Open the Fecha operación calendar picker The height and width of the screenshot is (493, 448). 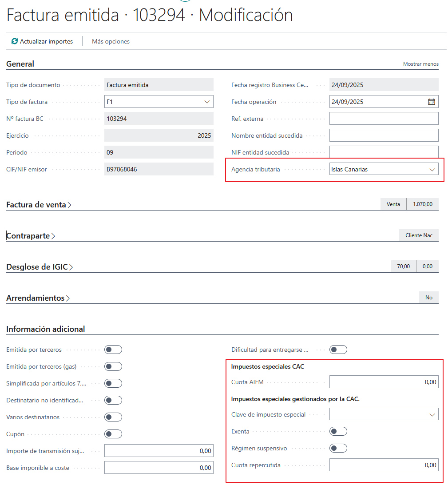coord(431,102)
